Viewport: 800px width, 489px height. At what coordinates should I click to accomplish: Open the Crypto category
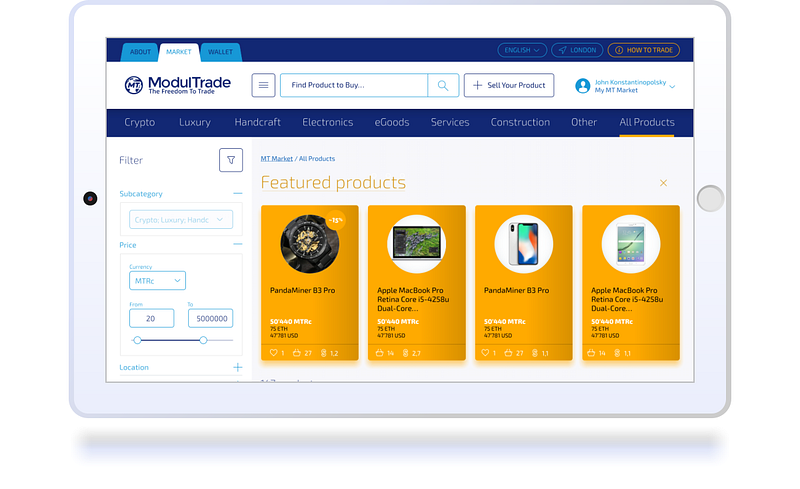139,122
